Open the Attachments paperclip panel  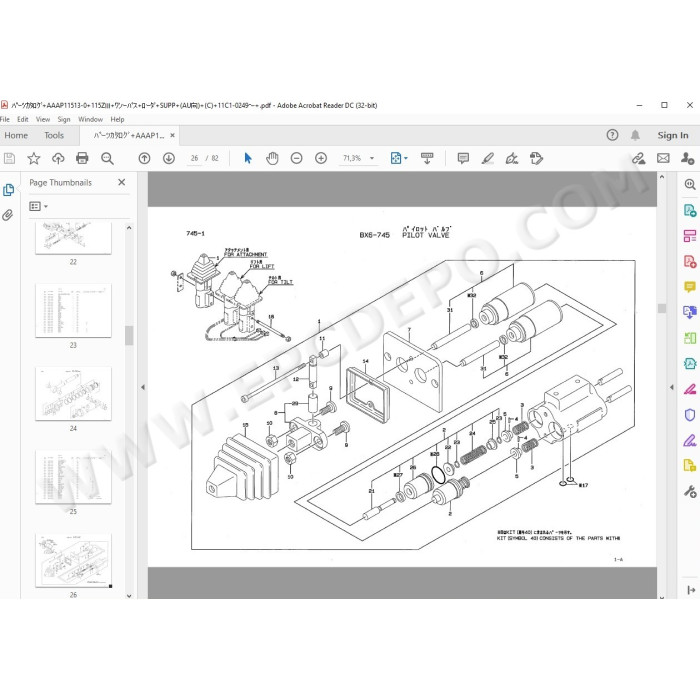coord(8,215)
